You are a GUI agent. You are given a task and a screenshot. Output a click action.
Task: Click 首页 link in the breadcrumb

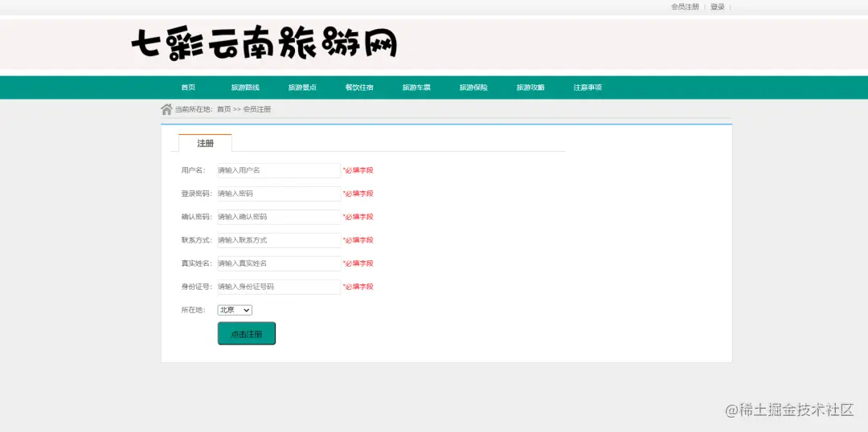pyautogui.click(x=223, y=109)
